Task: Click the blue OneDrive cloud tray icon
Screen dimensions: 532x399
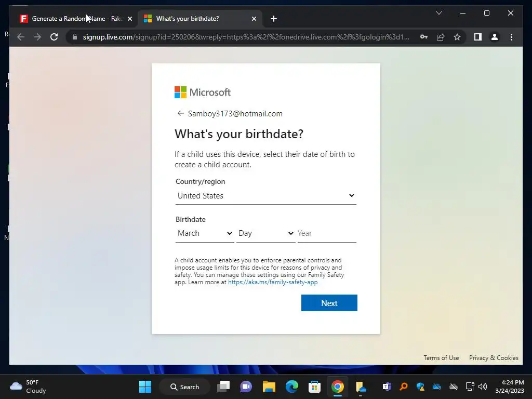Action: click(x=437, y=387)
